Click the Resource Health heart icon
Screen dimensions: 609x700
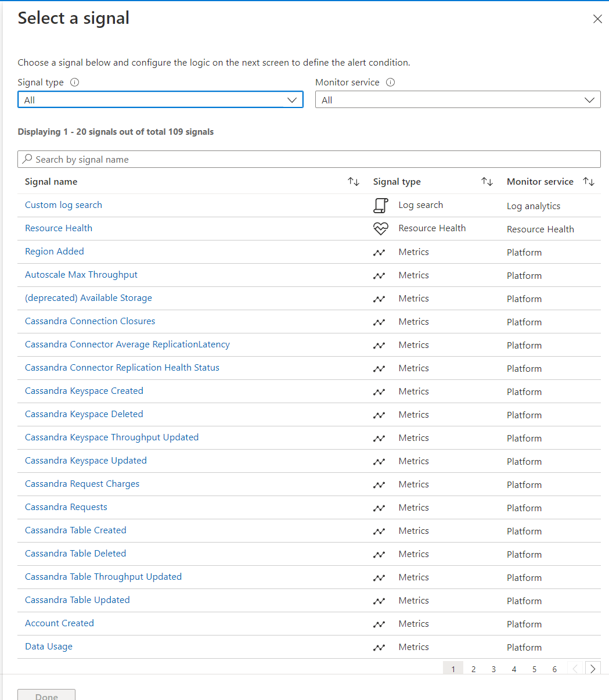click(x=381, y=228)
